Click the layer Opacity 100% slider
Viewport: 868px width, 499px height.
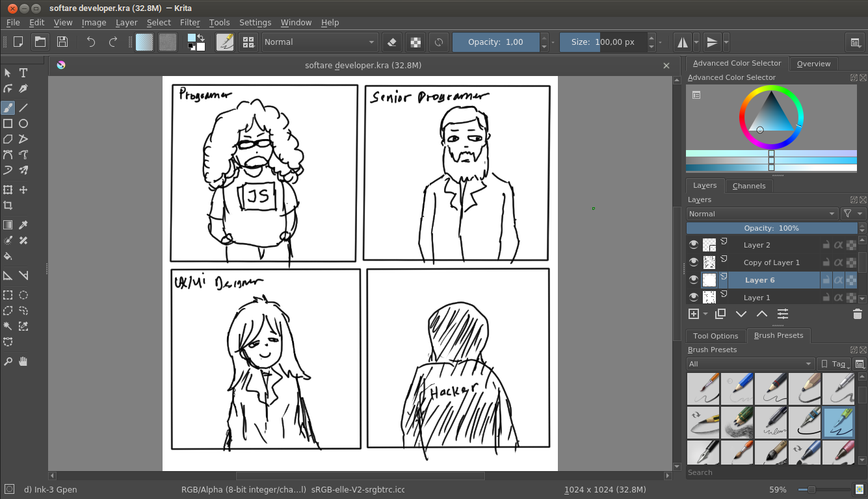tap(771, 228)
